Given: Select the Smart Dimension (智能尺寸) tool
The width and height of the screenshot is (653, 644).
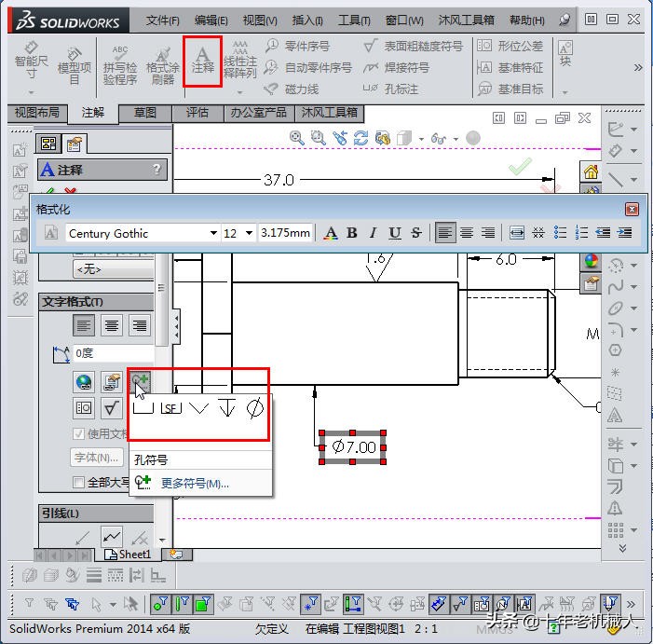Looking at the screenshot, I should point(32,61).
